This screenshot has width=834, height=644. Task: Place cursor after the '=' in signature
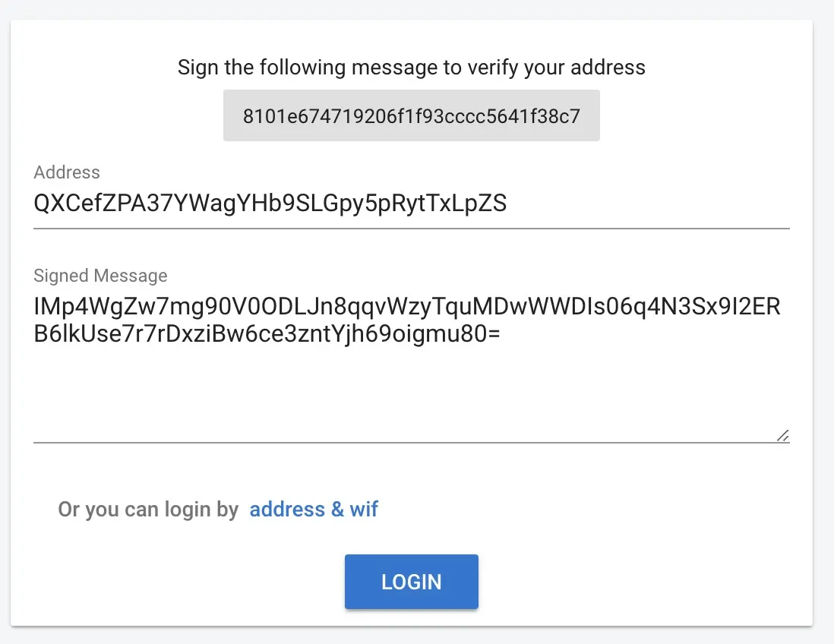pos(501,334)
